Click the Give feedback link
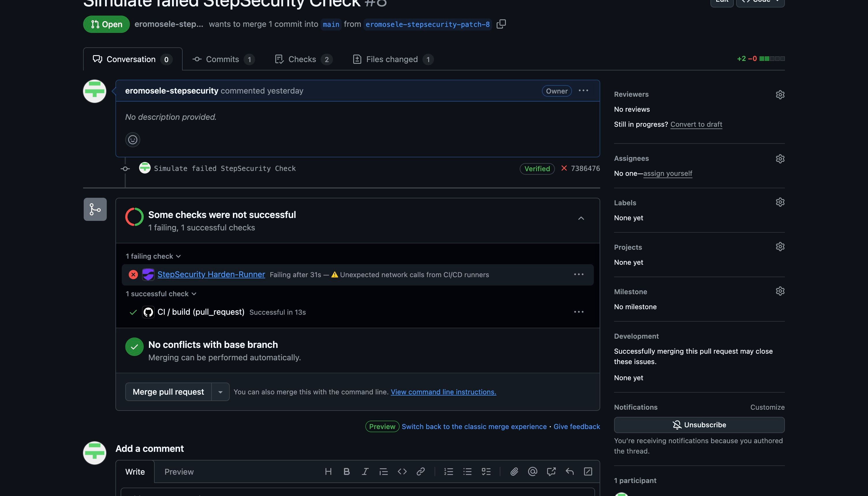 [577, 426]
